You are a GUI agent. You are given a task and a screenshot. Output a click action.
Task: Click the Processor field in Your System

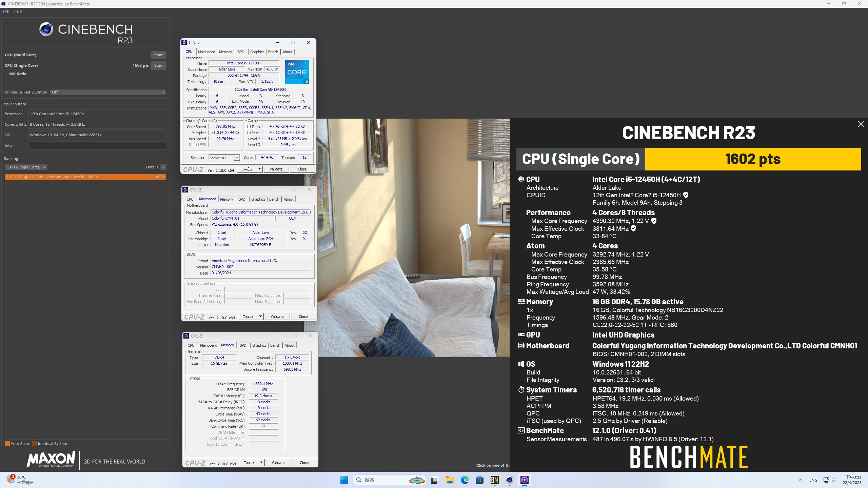point(98,114)
